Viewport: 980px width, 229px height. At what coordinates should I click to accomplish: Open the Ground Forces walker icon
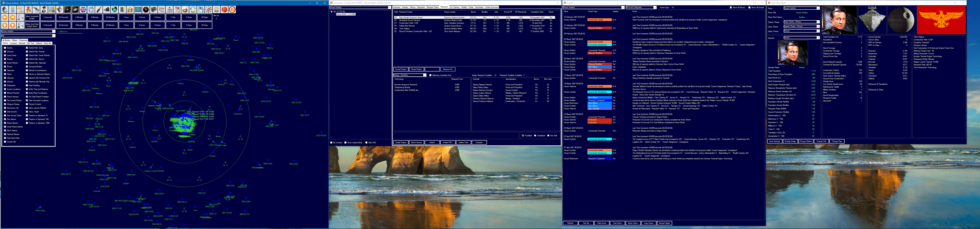point(36,9)
